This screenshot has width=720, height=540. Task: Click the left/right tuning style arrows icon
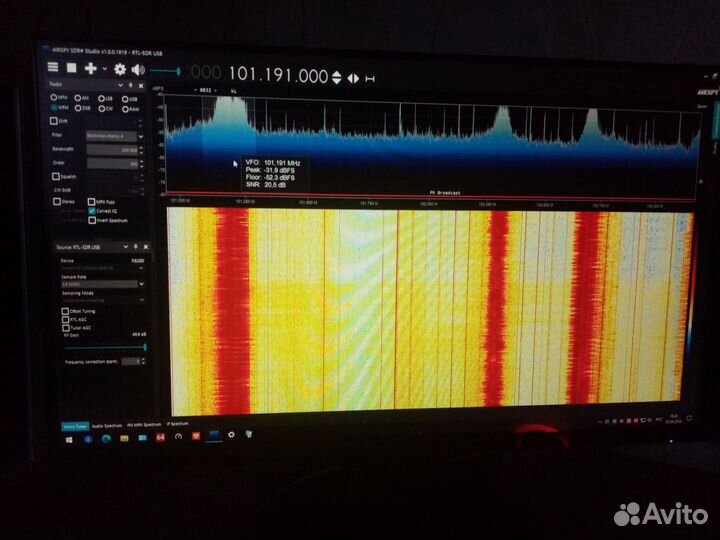click(353, 79)
